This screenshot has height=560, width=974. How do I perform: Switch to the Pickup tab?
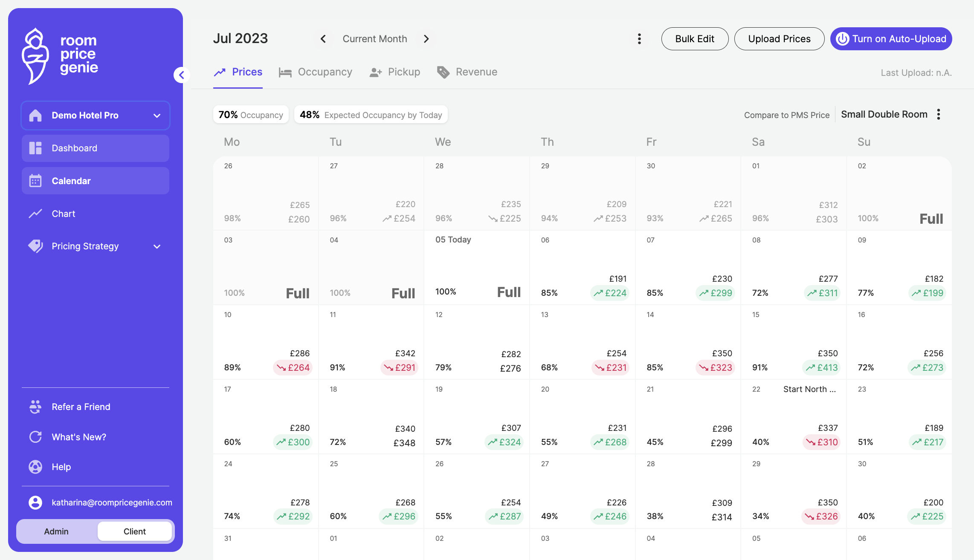tap(394, 72)
